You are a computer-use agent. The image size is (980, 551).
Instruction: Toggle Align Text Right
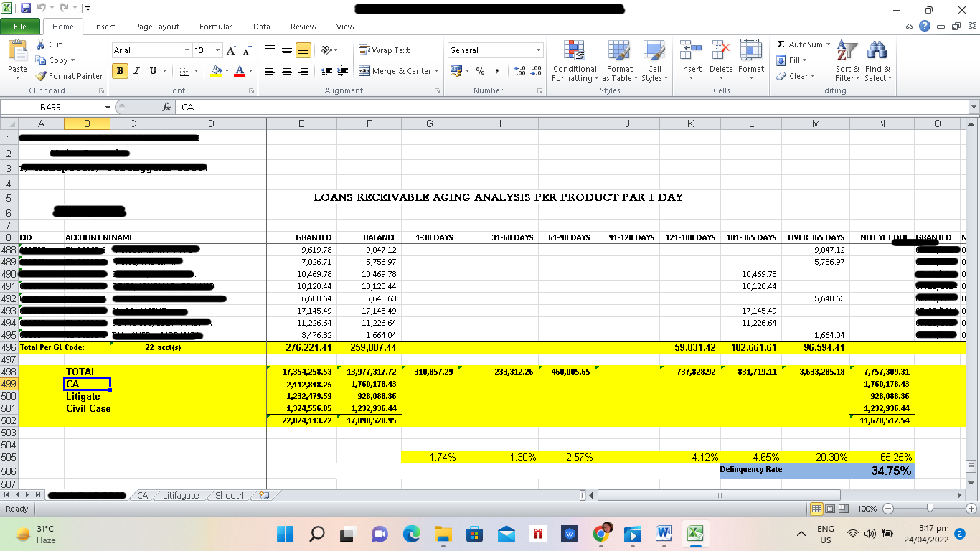click(x=303, y=71)
